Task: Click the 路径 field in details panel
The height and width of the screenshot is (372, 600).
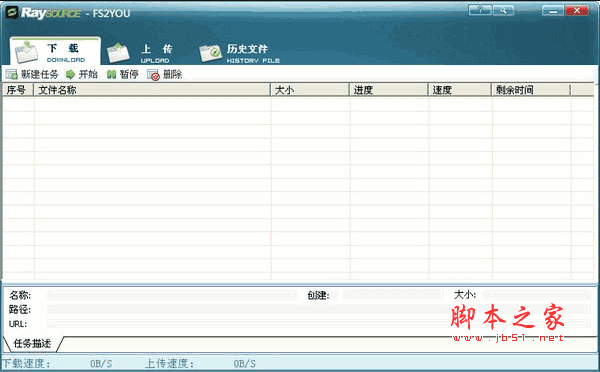Action: [319, 309]
